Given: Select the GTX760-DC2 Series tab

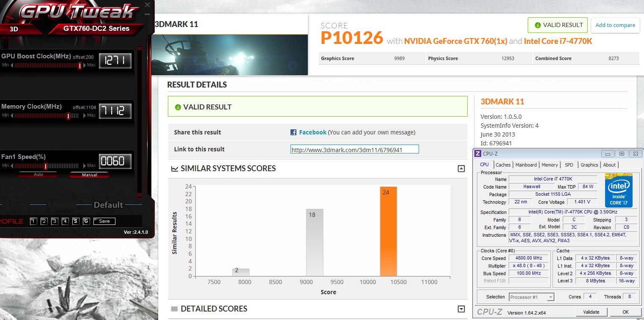Looking at the screenshot, I should coord(96,29).
